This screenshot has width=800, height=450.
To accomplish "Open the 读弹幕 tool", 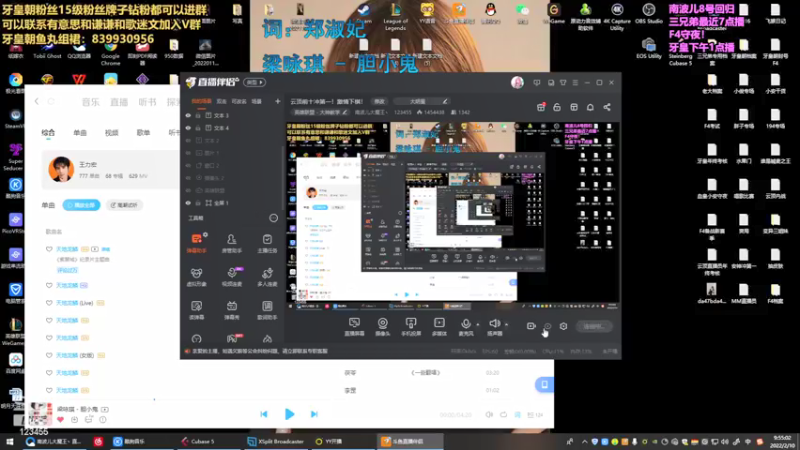I will tap(196, 310).
